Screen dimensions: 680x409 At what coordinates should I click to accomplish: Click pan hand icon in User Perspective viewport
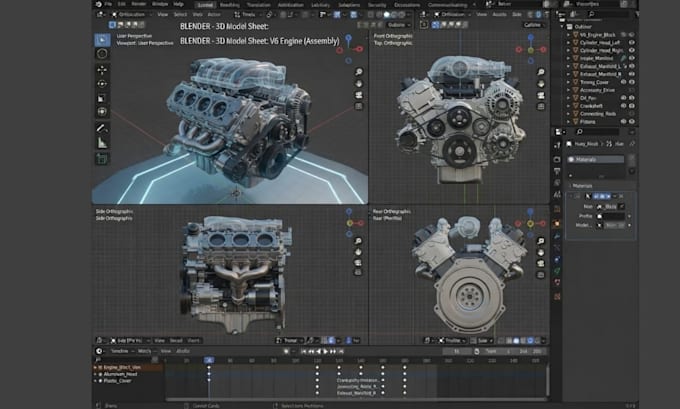pos(359,84)
